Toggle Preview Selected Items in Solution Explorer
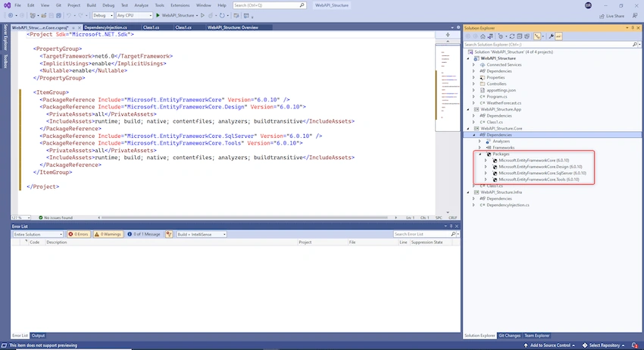This screenshot has width=644, height=350. click(x=558, y=36)
